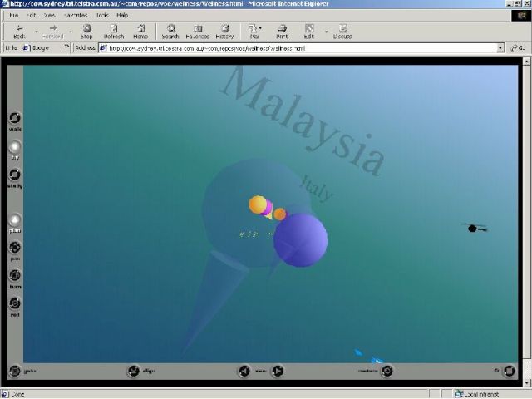Open the Help menu

[x=122, y=15]
